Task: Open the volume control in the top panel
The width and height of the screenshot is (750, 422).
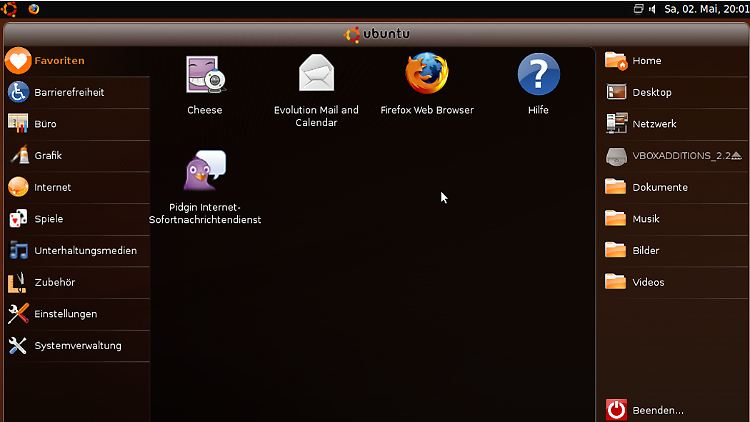Action: click(652, 9)
